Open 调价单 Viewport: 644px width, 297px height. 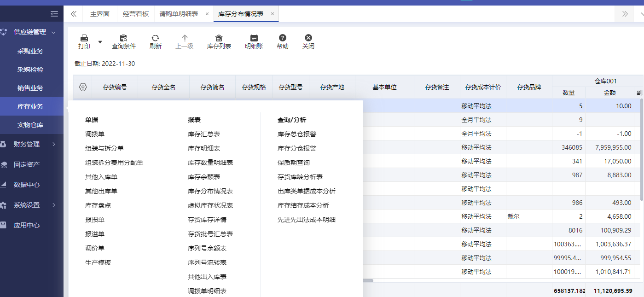[95, 248]
